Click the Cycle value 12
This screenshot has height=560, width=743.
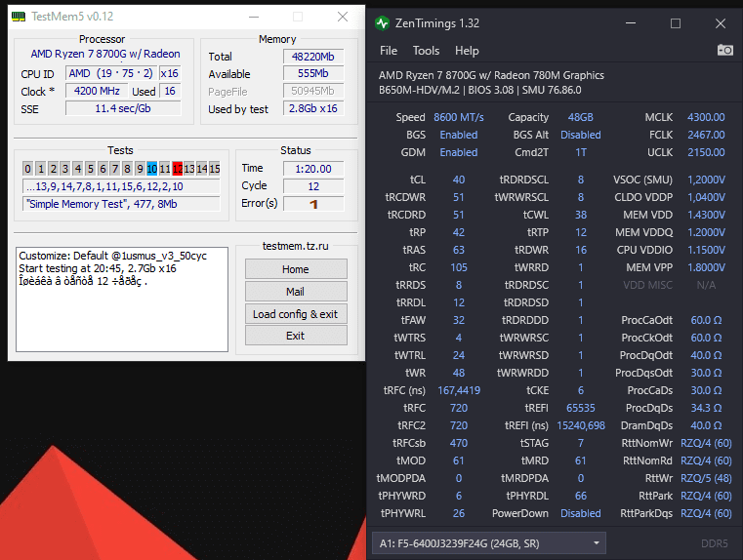(313, 186)
